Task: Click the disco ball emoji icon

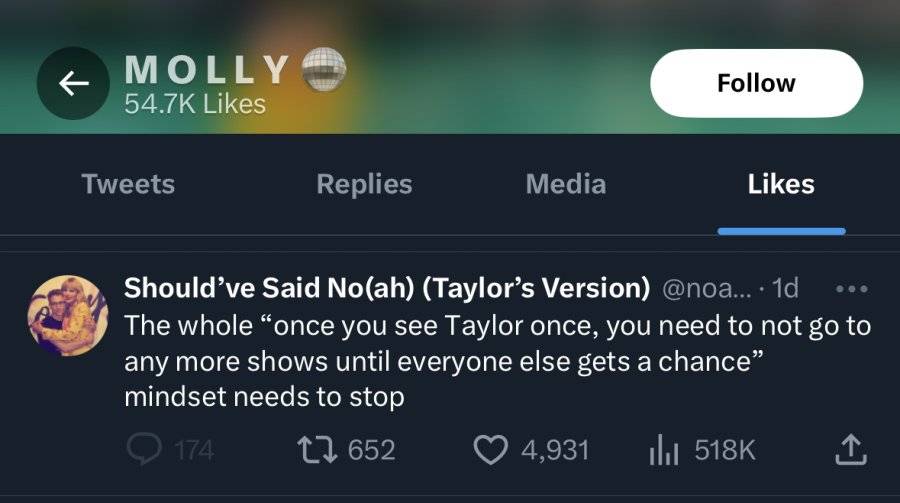Action: (324, 69)
